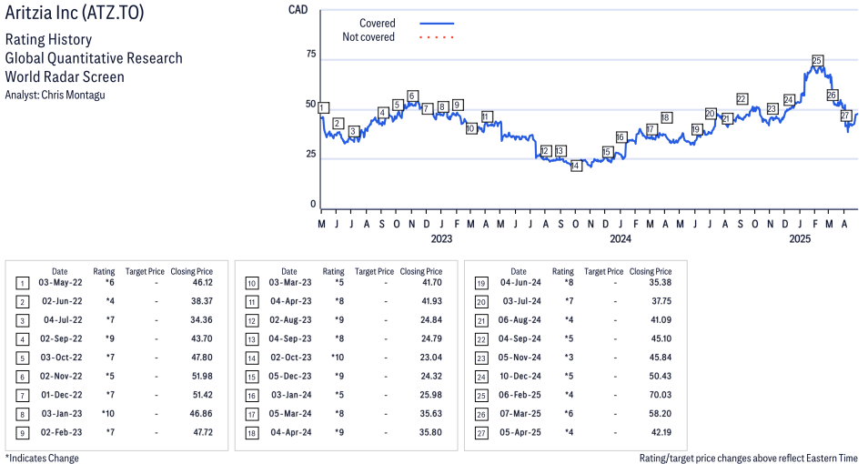
Task: Click closing price 34.36
Action: 202,320
